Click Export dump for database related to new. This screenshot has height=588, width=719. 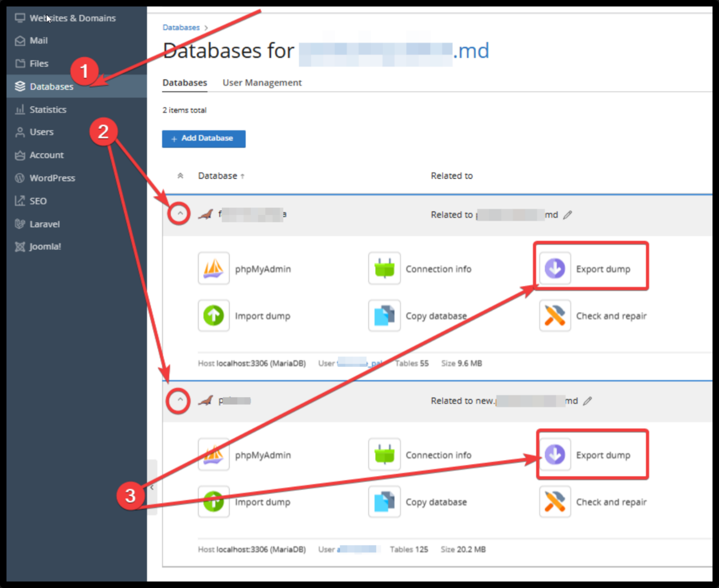[585, 455]
